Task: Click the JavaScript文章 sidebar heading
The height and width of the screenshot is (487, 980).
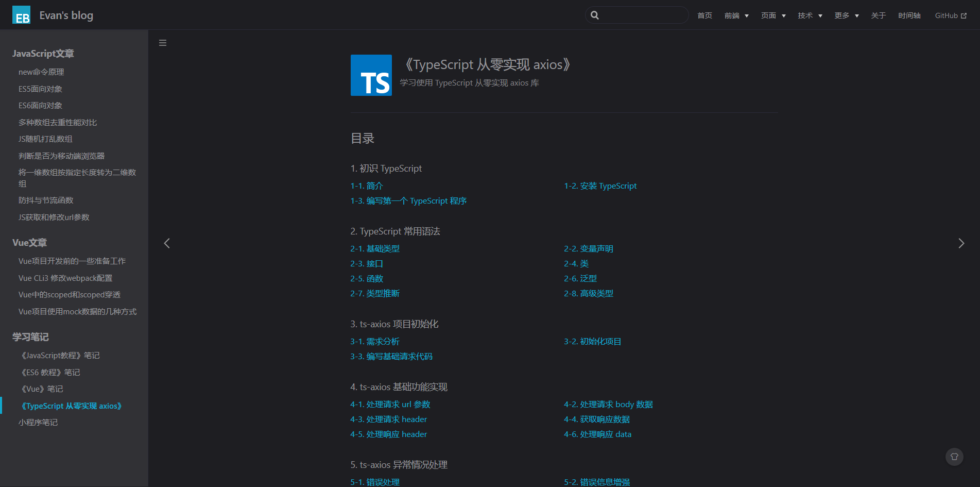Action: 43,54
